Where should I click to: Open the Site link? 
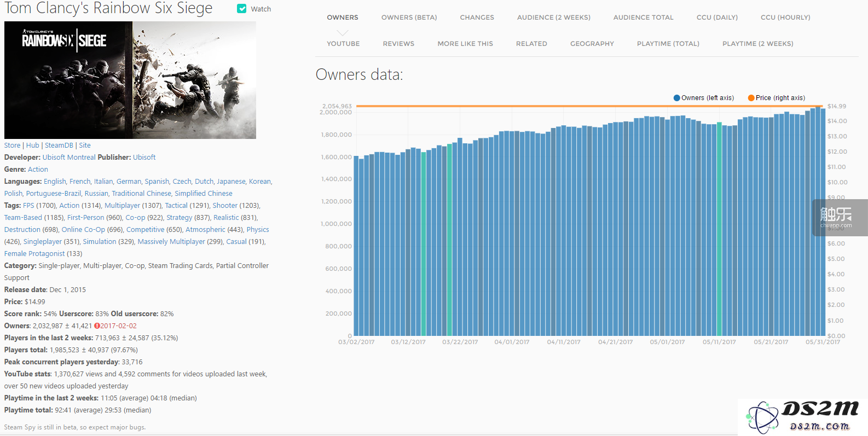(85, 146)
